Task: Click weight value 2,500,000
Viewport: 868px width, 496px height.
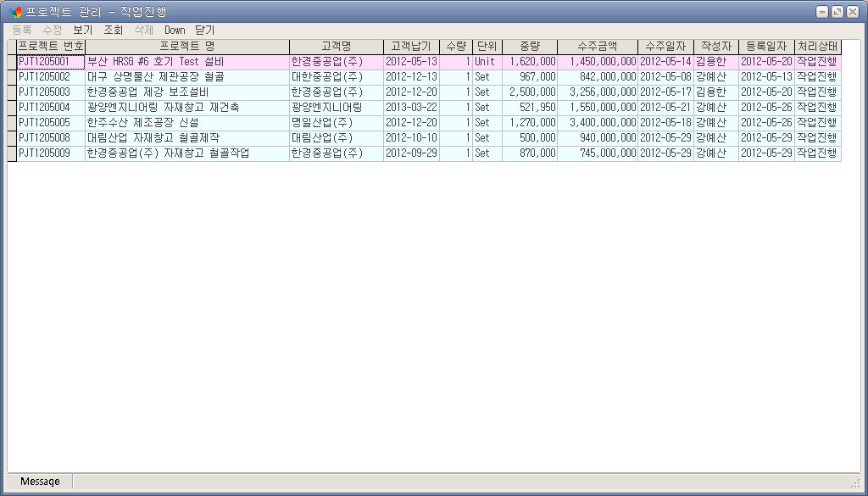Action: coord(530,92)
